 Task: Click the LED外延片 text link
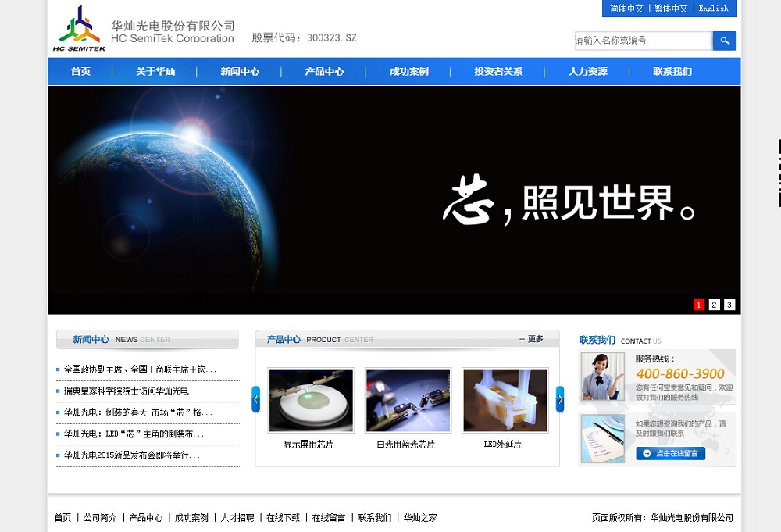point(502,445)
